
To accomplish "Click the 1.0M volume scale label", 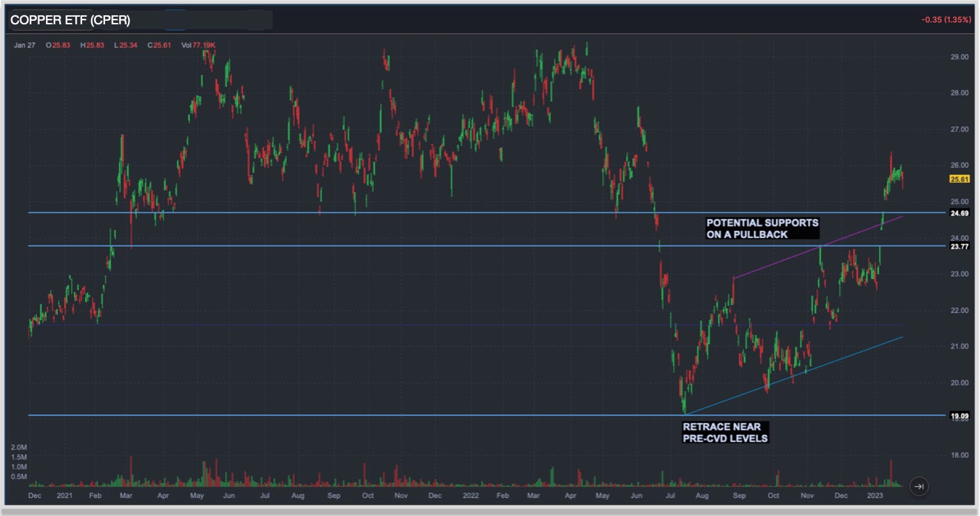I will point(19,467).
